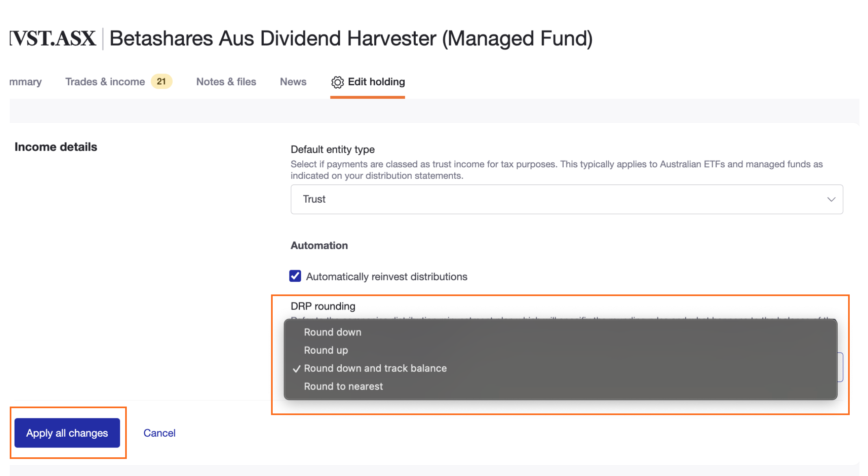The width and height of the screenshot is (868, 476).
Task: Select the Round up option
Action: coord(326,350)
